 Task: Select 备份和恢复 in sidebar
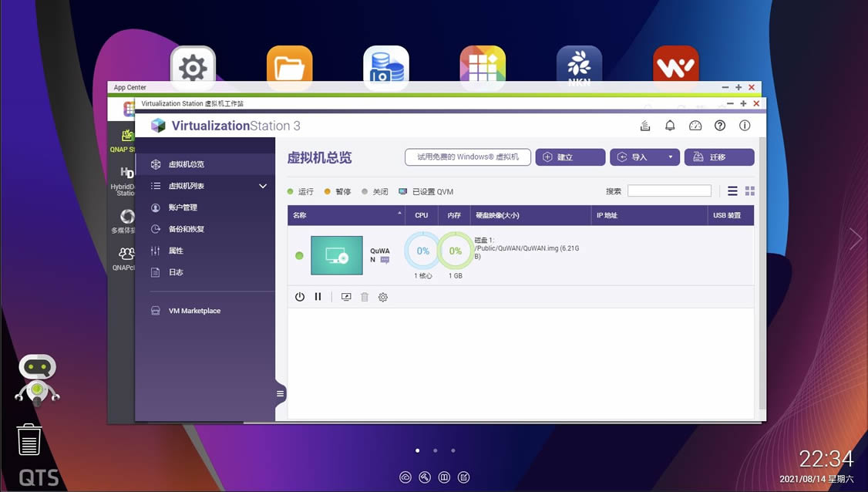click(x=205, y=229)
